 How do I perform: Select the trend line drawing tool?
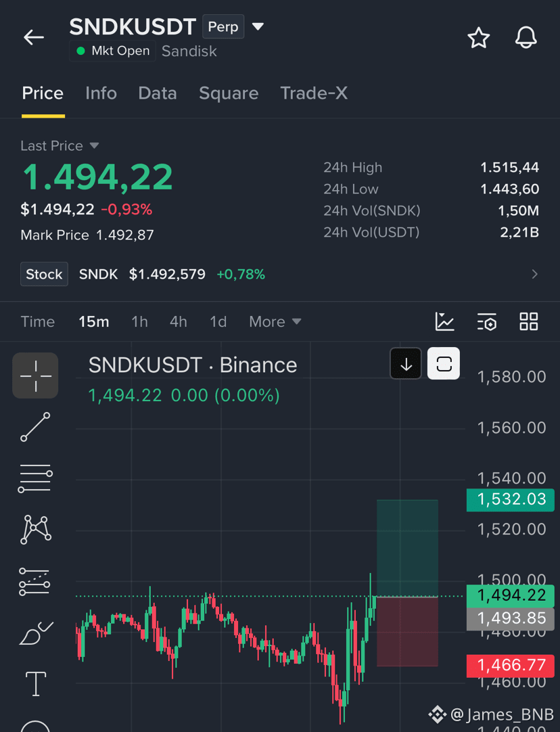[x=35, y=427]
